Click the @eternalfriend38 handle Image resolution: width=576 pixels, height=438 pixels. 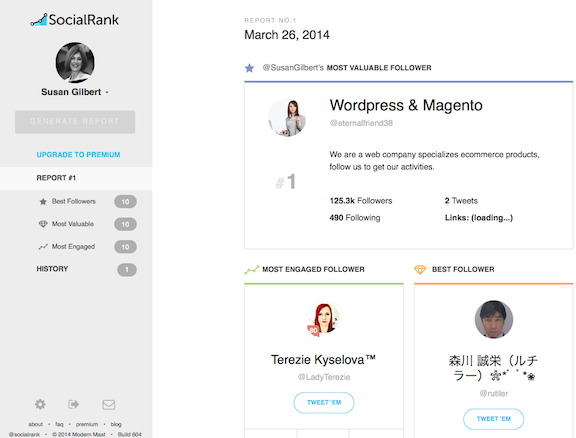tap(361, 123)
